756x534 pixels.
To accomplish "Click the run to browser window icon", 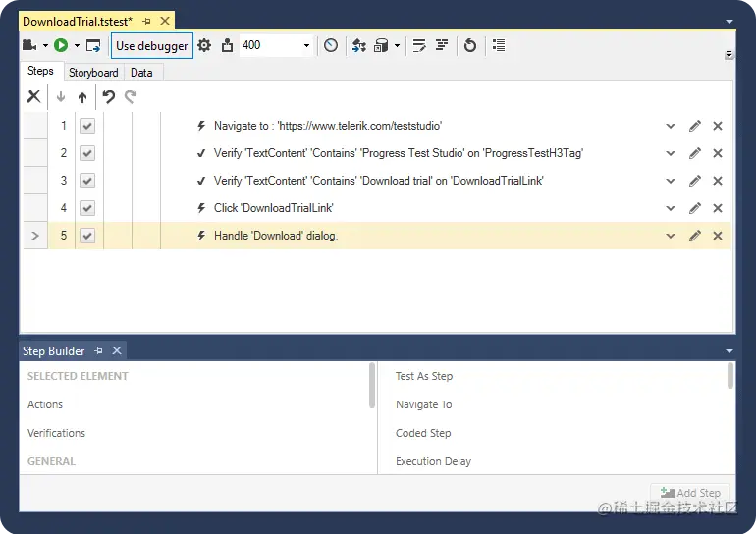I will (93, 46).
